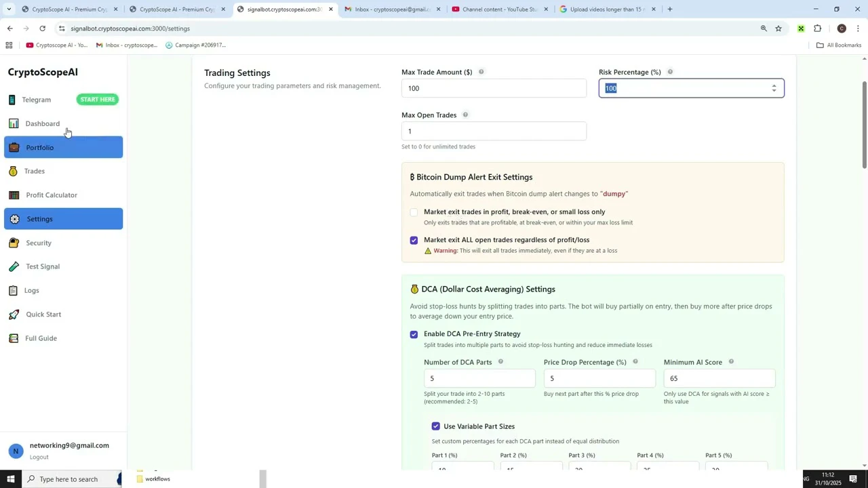Click the user avatar N icon

16,451
